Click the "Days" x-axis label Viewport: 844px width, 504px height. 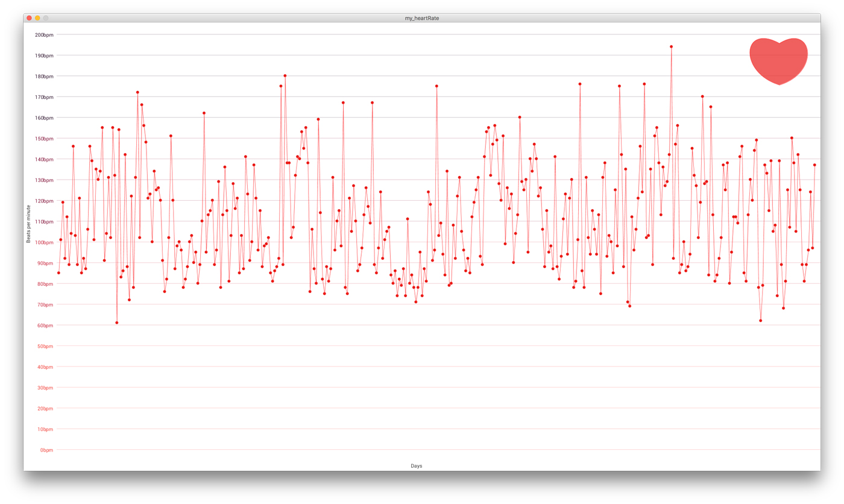pyautogui.click(x=416, y=466)
